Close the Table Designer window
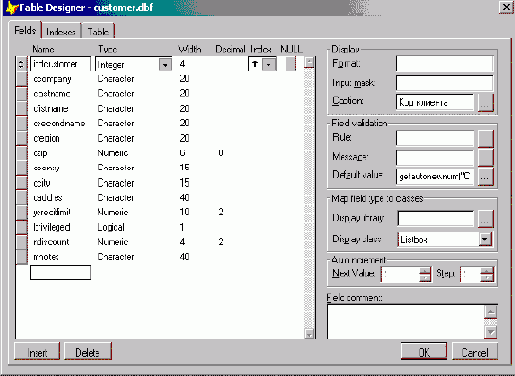Viewport: 515px width, 376px height. (x=506, y=7)
